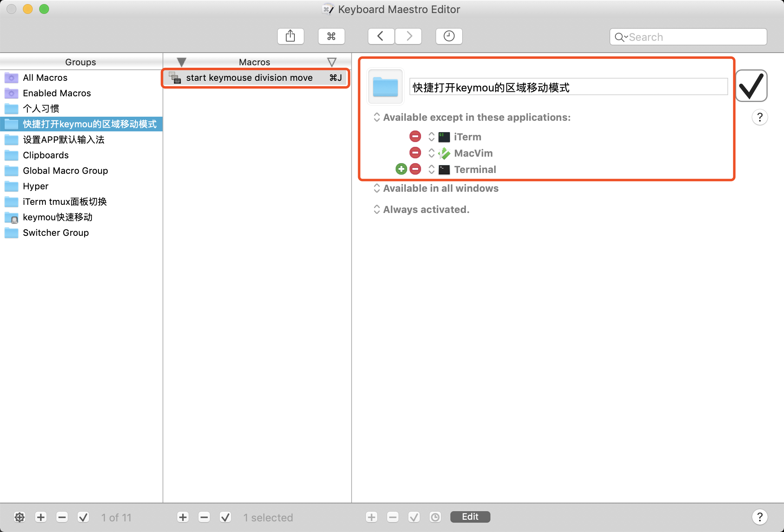This screenshot has height=532, width=784.
Task: Toggle the large group enabled checkmark
Action: pos(751,86)
